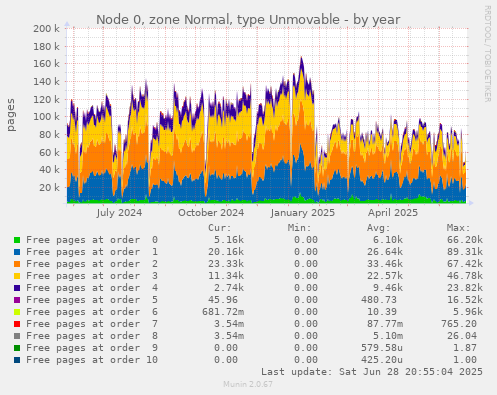Image resolution: width=497 pixels, height=395 pixels.
Task: Click the green order 0 legend swatch
Action: pos(17,240)
